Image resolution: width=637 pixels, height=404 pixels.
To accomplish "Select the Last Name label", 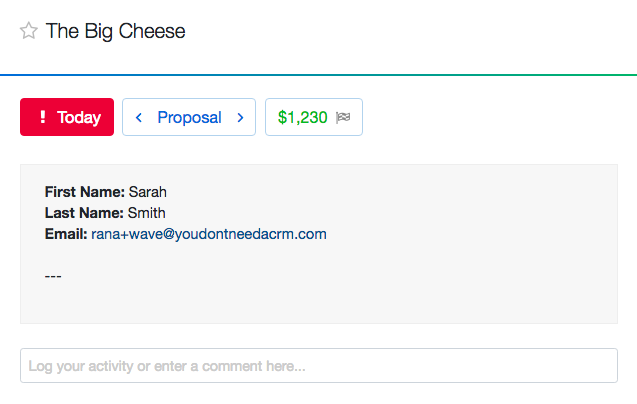I will 84,213.
